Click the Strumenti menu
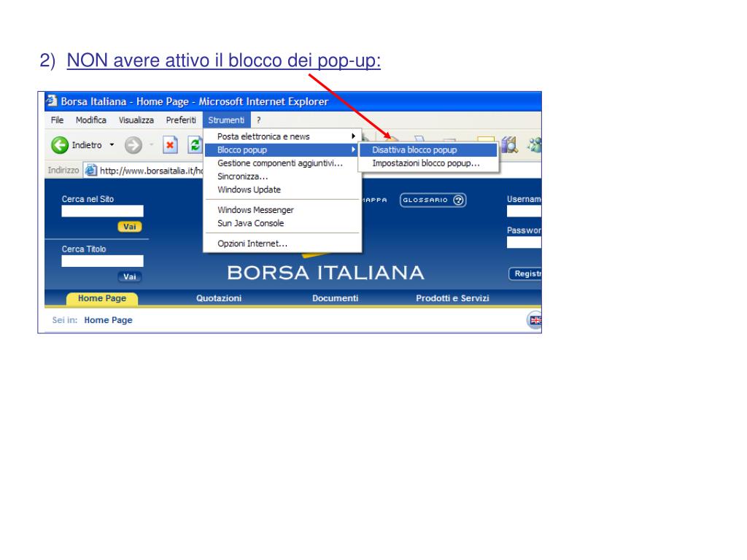 [x=226, y=120]
